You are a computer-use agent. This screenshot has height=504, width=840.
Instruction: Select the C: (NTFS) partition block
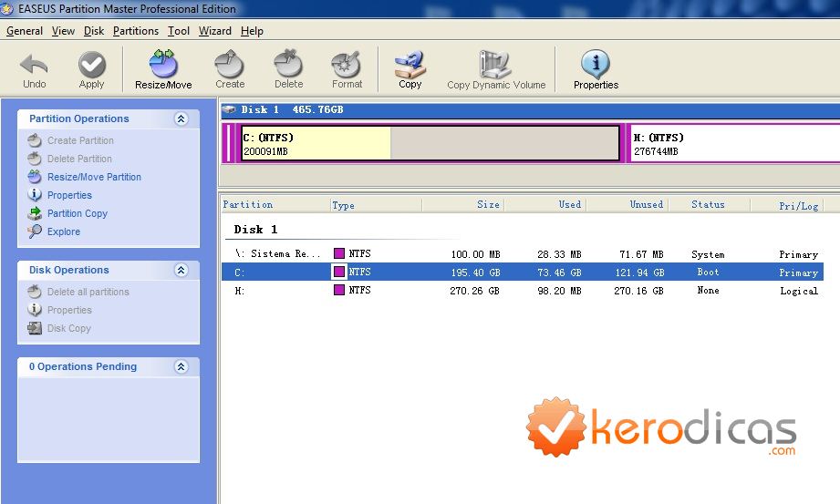point(430,143)
